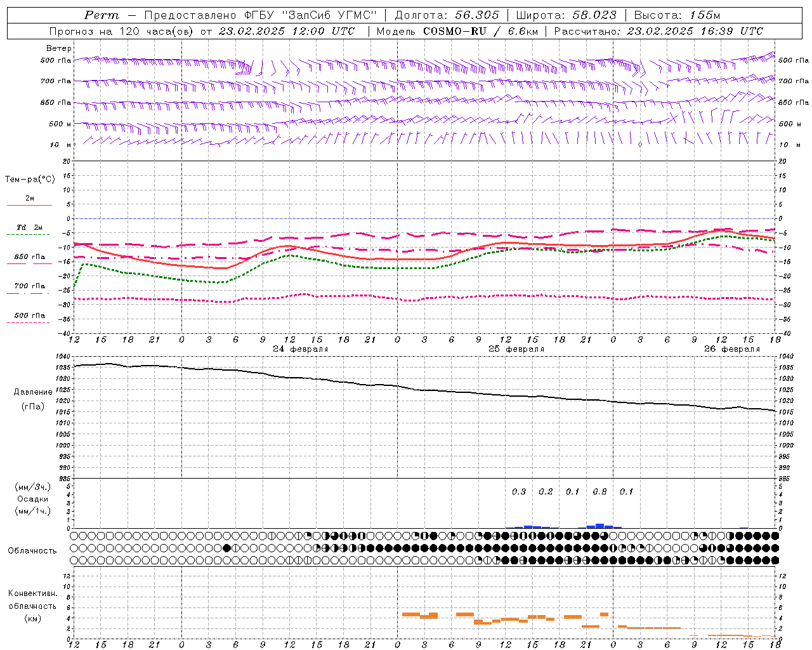The height and width of the screenshot is (650, 812).
Task: Click the "0.2" precipitation amount value
Action: coord(546,491)
